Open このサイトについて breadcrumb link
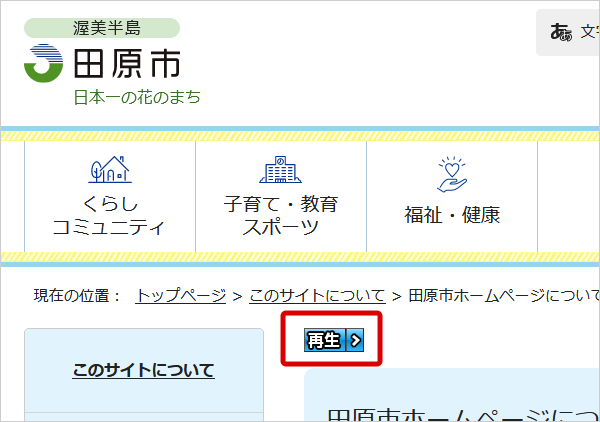600x422 pixels. [317, 296]
